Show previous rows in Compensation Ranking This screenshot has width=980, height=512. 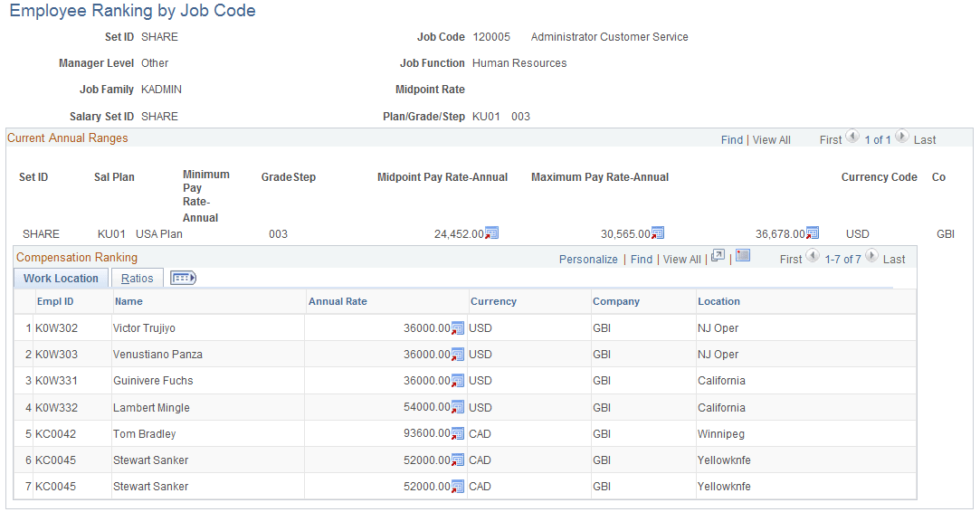click(x=813, y=255)
